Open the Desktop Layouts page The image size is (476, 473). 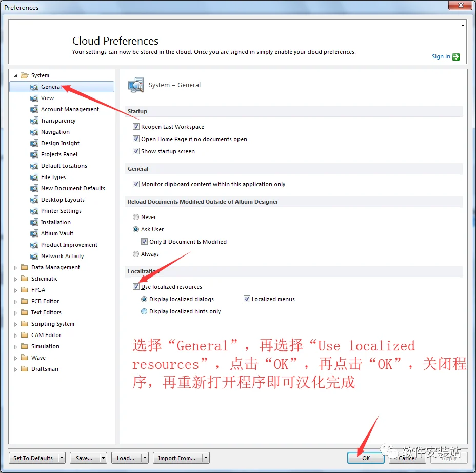[63, 200]
